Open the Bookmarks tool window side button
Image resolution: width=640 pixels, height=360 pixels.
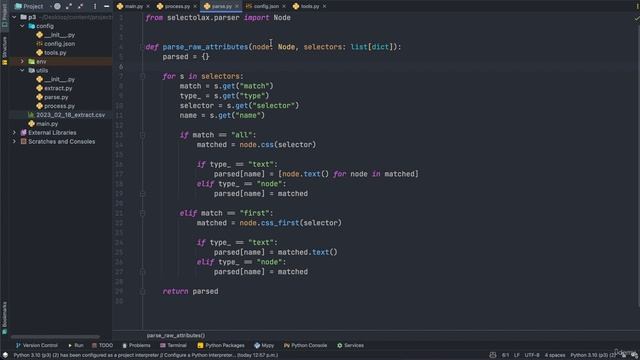(4, 317)
